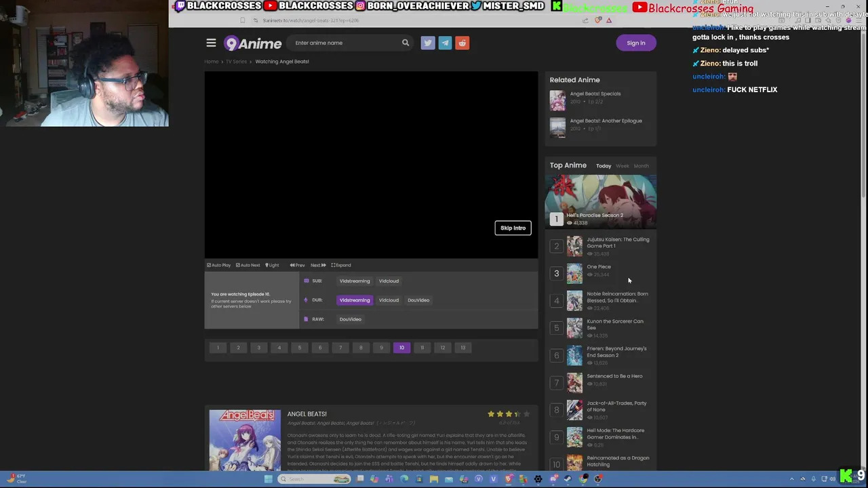Click the SUB closed-caption icon

click(307, 281)
